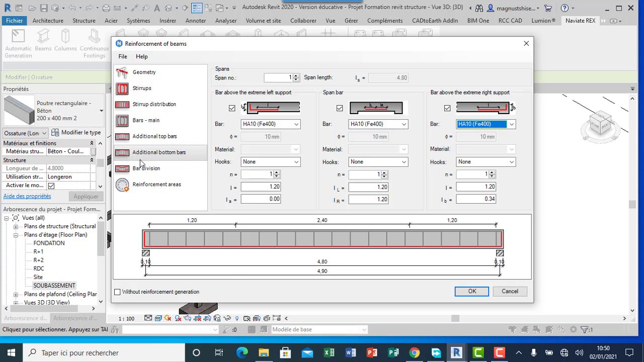Select the Bars - main icon
This screenshot has width=644, height=362.
point(122,121)
